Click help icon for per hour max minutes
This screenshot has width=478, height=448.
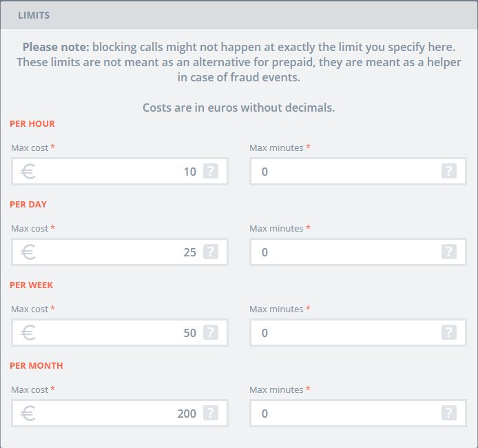pyautogui.click(x=449, y=172)
